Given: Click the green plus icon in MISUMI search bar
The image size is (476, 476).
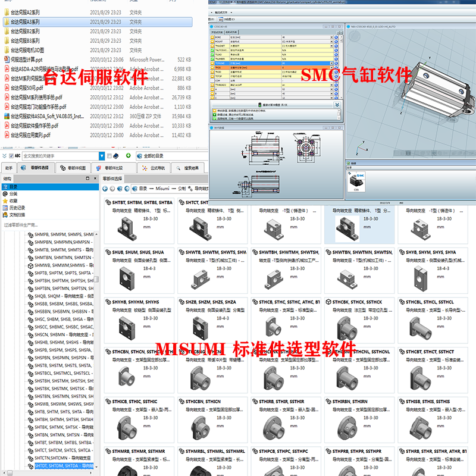Looking at the screenshot, I should (x=128, y=155).
